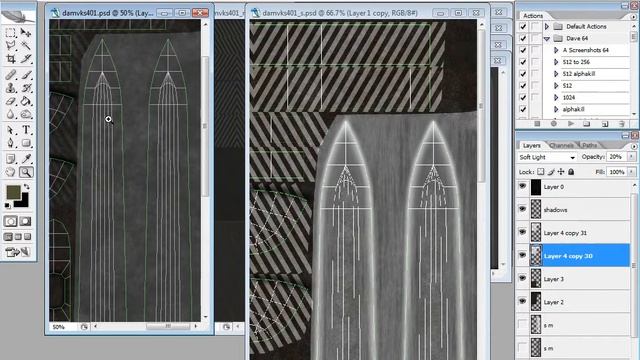Select the Zoom tool in toolbox
Screen dimensions: 640x360
[x=26, y=172]
